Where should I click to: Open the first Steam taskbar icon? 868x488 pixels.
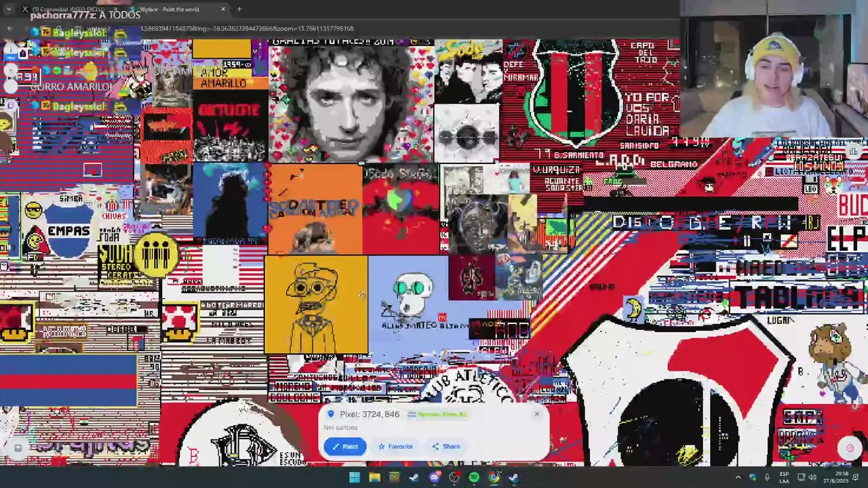[x=414, y=477]
